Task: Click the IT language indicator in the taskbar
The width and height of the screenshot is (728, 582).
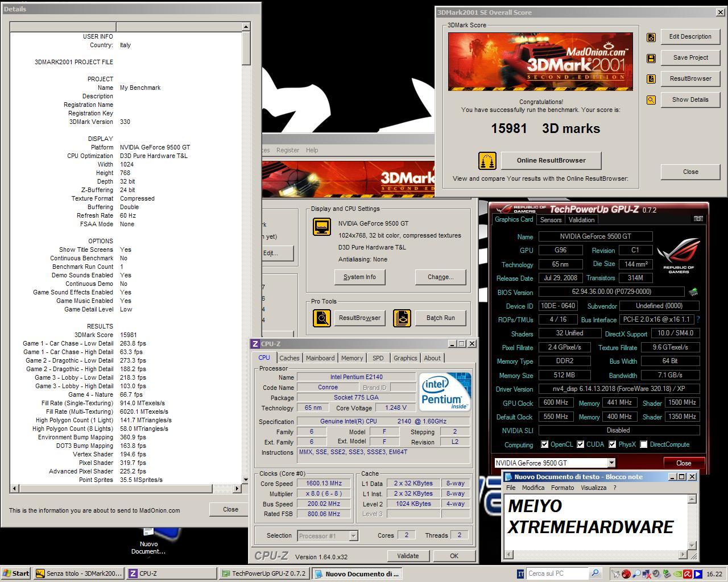Action: 520,573
